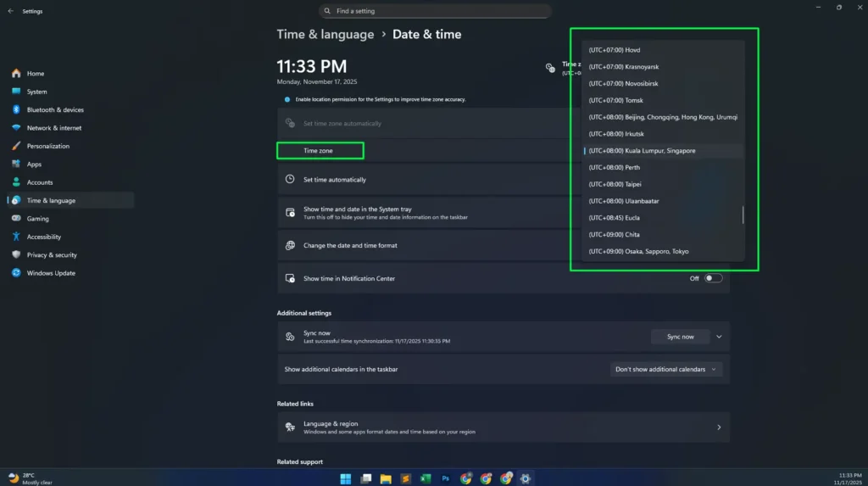This screenshot has height=486, width=868.
Task: Select Time & language in sidebar
Action: 71,201
